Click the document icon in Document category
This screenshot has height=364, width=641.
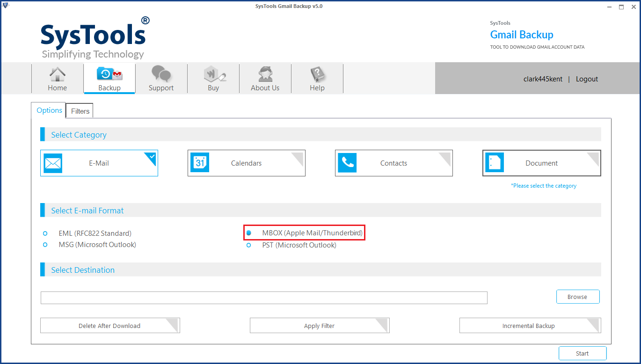coord(495,163)
